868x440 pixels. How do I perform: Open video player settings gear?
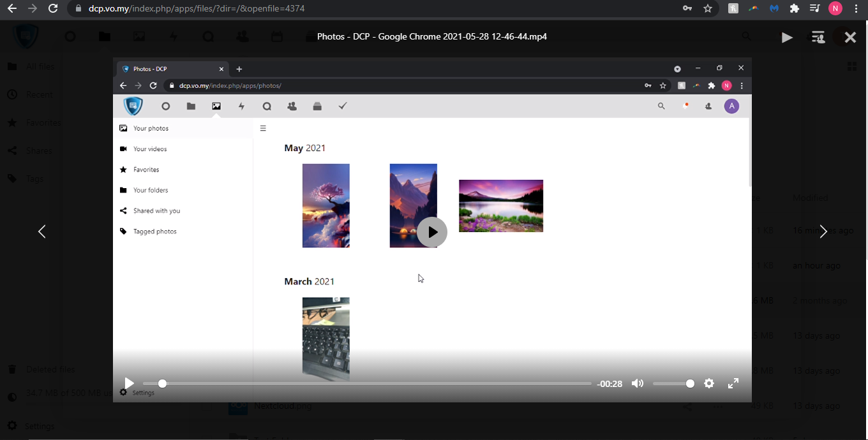point(709,383)
